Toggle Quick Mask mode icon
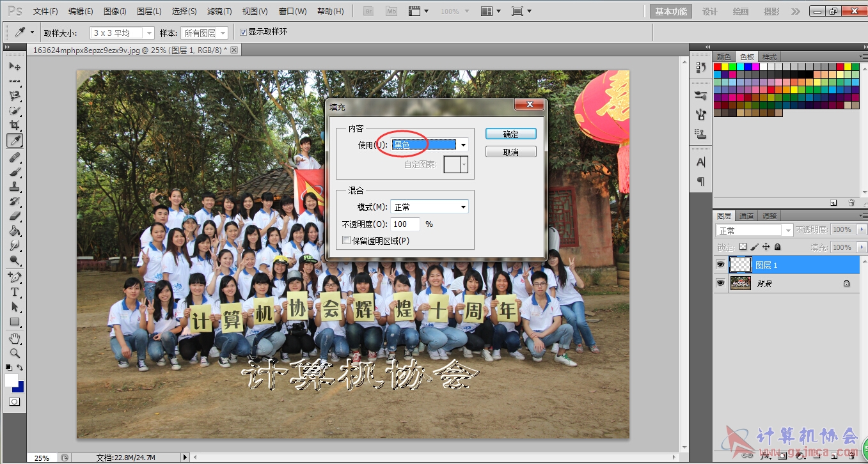868x464 pixels. 14,401
